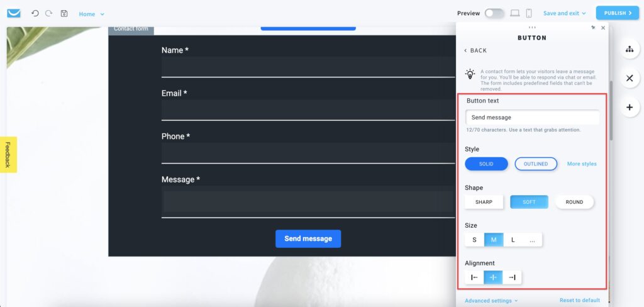Open custom size options (…)
The width and height of the screenshot is (644, 307).
(x=532, y=240)
